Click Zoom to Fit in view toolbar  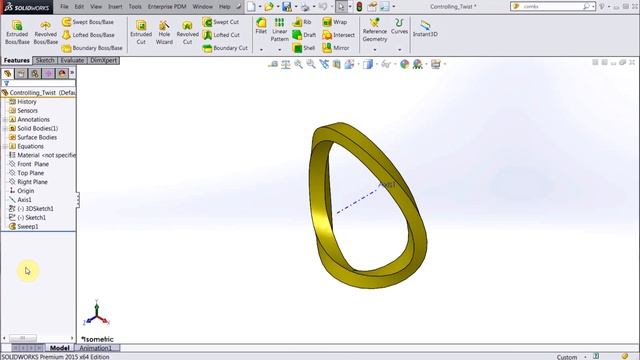pyautogui.click(x=298, y=64)
